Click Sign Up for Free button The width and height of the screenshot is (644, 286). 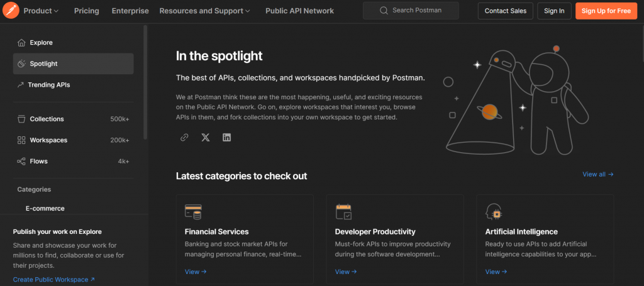(606, 11)
